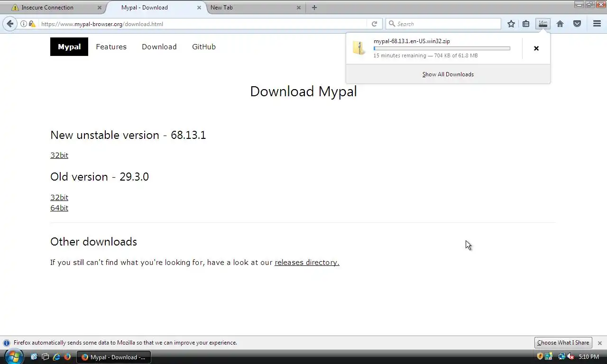Open Windows Security Center tray shield icon
Screen dimensions: 607x364
pyautogui.click(x=540, y=356)
